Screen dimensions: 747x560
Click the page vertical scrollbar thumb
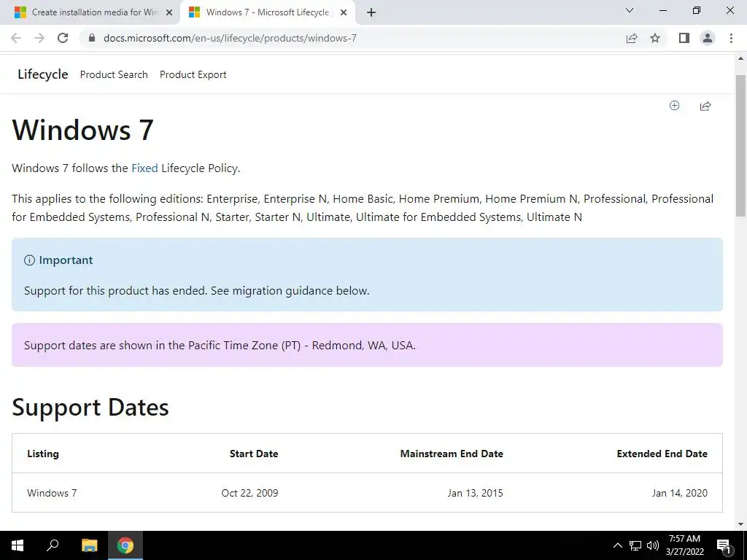tap(741, 145)
